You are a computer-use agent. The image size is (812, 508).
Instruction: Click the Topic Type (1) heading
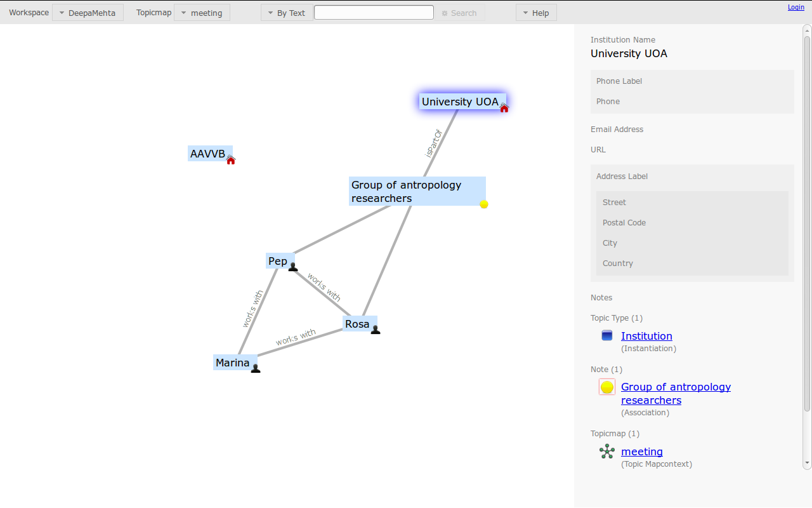click(x=617, y=318)
